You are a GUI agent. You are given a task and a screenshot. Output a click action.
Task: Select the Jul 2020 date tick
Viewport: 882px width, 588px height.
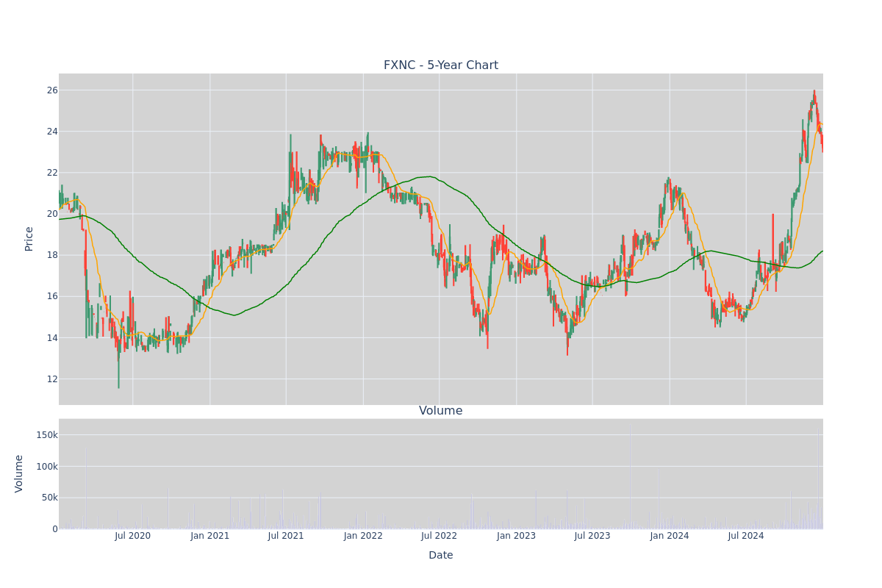click(x=133, y=536)
